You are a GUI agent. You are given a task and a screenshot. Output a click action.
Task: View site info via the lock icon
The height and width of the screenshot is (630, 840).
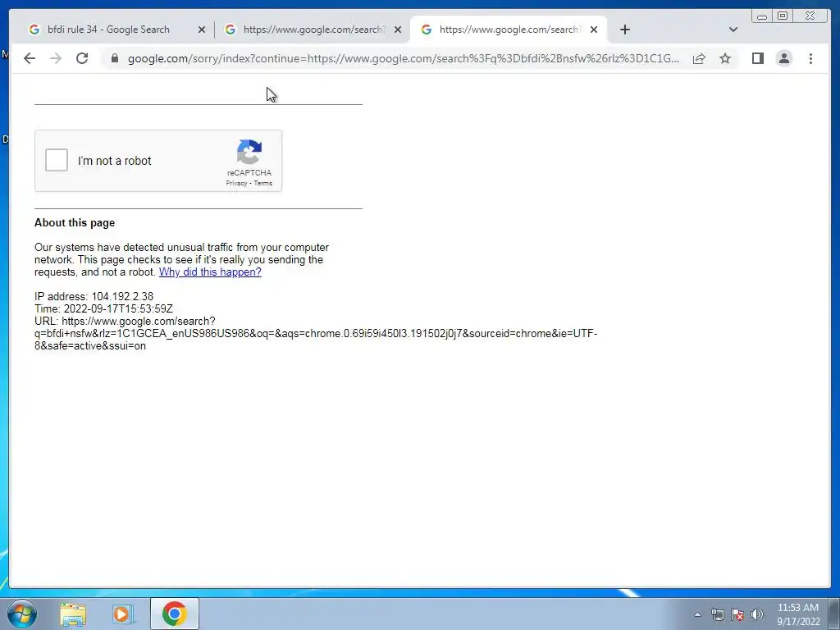115,58
